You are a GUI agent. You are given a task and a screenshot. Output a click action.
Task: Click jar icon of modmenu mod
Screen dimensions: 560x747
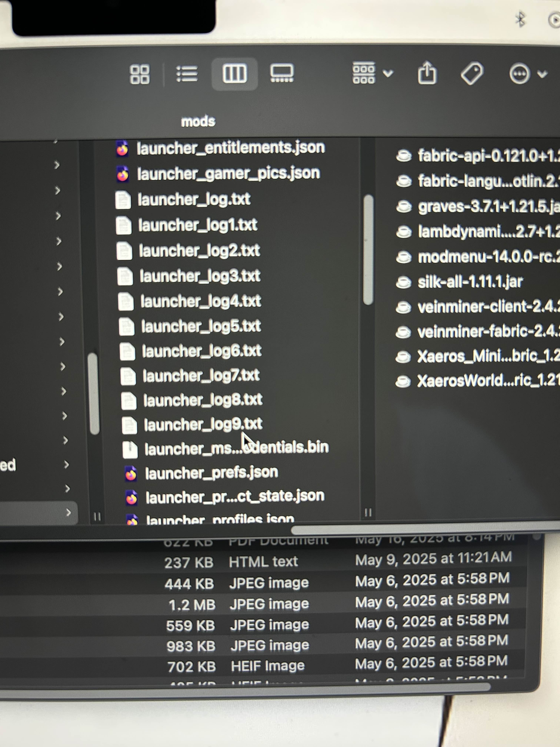(x=404, y=257)
